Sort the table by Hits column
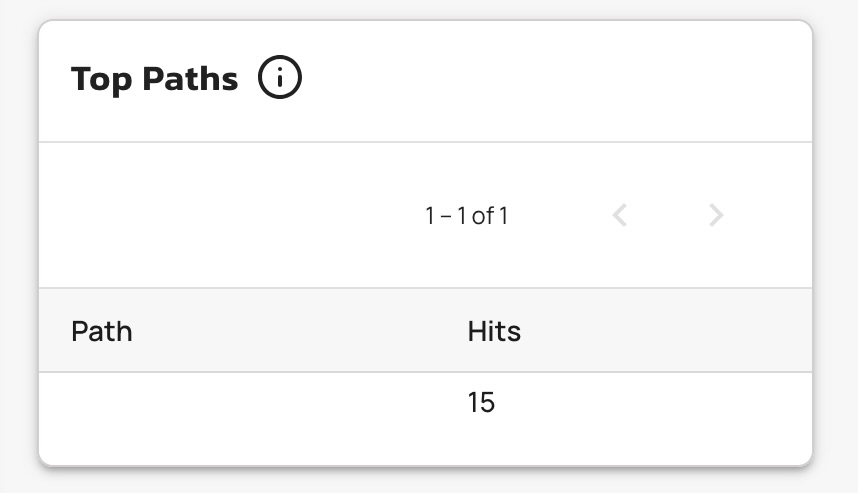Screen dimensions: 858x493 coord(494,331)
